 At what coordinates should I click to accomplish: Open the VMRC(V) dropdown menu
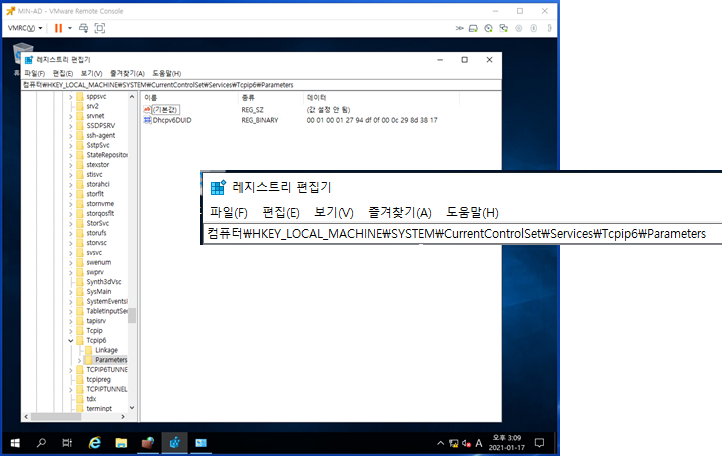click(x=25, y=28)
